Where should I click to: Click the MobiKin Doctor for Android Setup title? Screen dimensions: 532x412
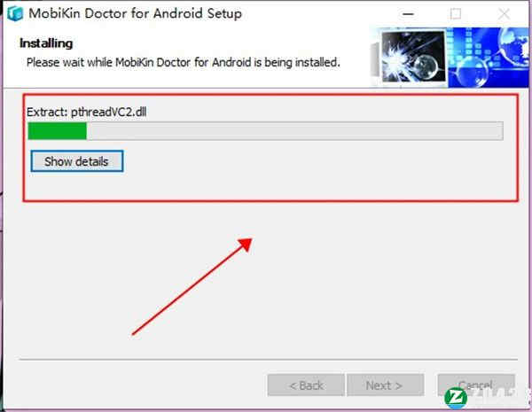(x=135, y=13)
